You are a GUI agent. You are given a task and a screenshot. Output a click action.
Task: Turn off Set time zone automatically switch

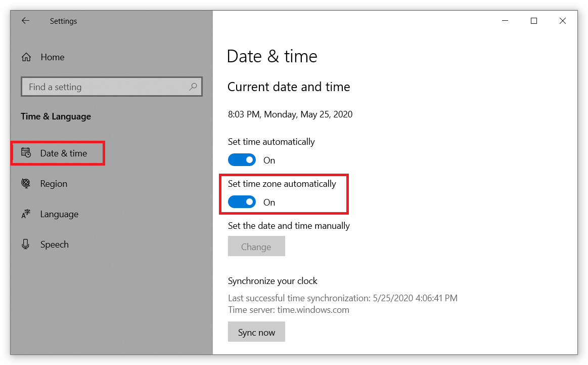242,202
